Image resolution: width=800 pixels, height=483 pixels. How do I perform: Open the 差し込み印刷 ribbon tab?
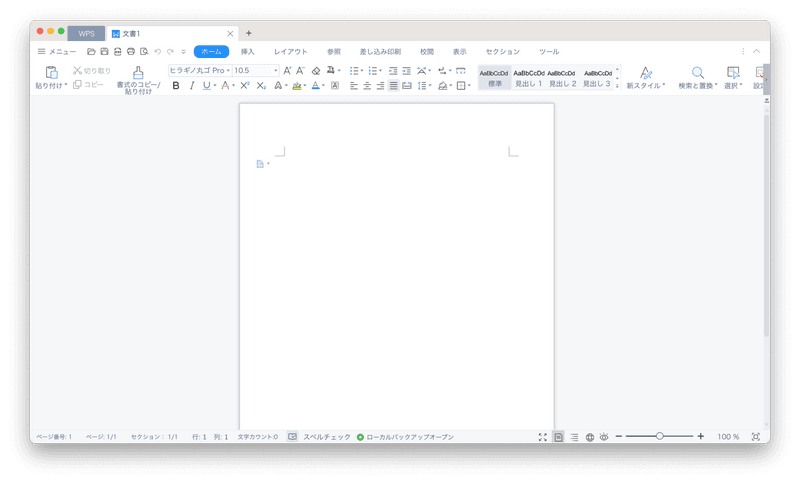coord(380,52)
